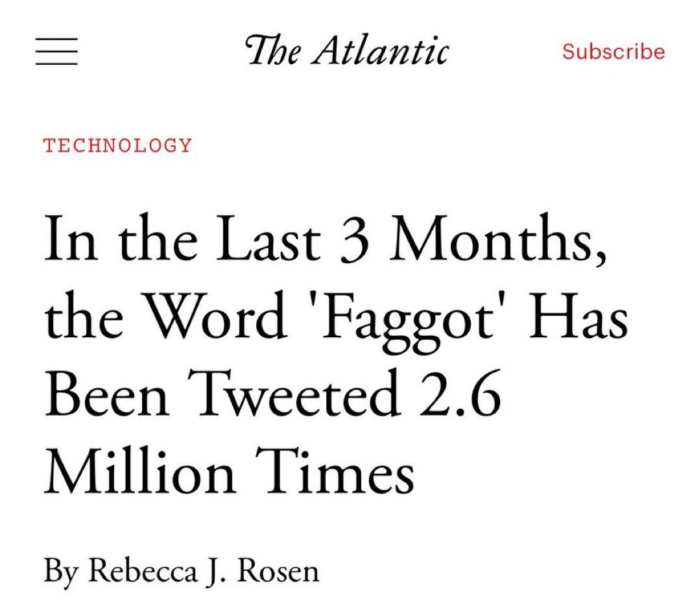The image size is (694, 616).
Task: Click the word 'Atlantic' in the masthead
Action: pyautogui.click(x=379, y=51)
